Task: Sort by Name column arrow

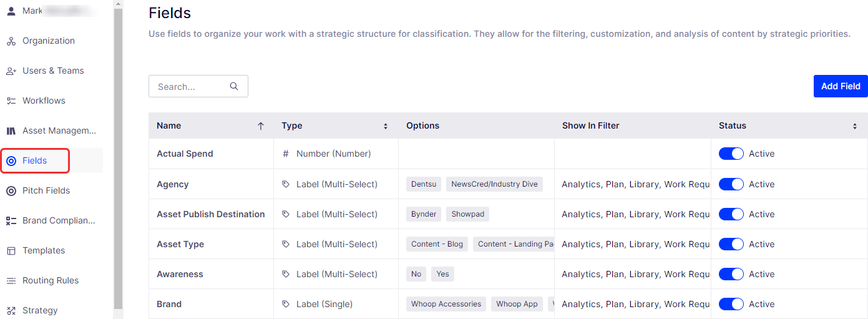Action: pyautogui.click(x=261, y=125)
